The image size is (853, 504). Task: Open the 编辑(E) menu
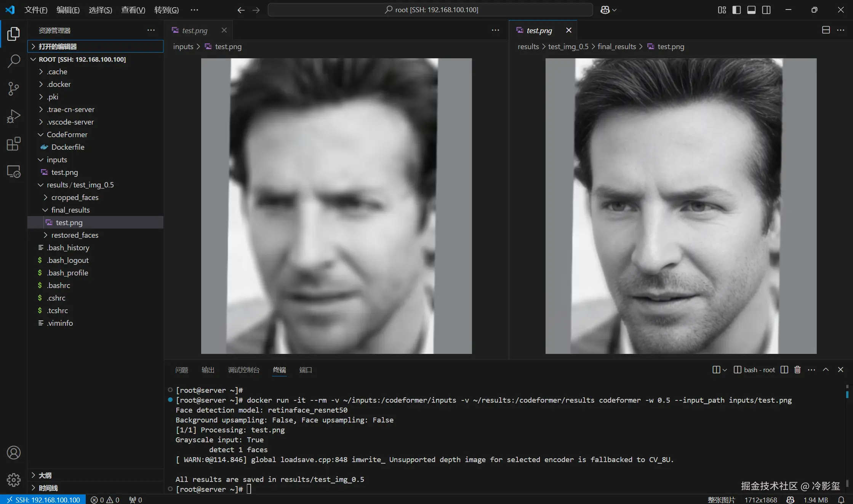pyautogui.click(x=68, y=10)
